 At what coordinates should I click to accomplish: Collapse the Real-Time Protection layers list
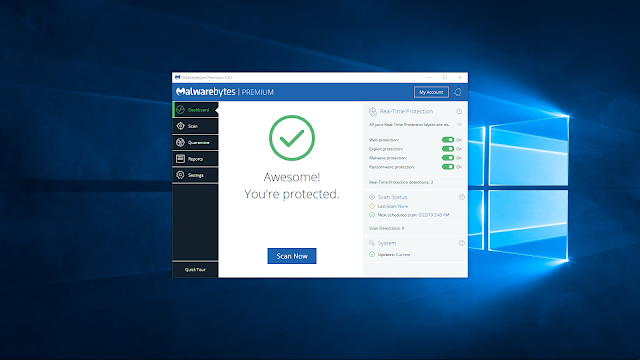459,124
